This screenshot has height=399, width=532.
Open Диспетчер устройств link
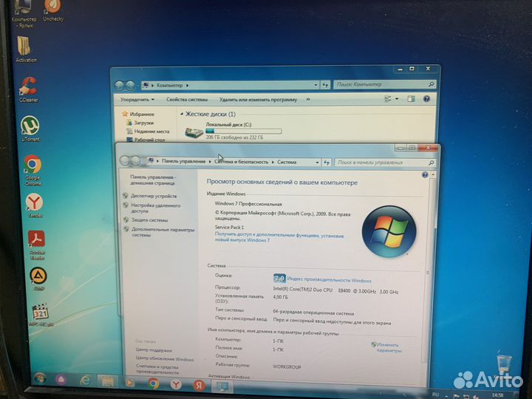click(x=154, y=196)
